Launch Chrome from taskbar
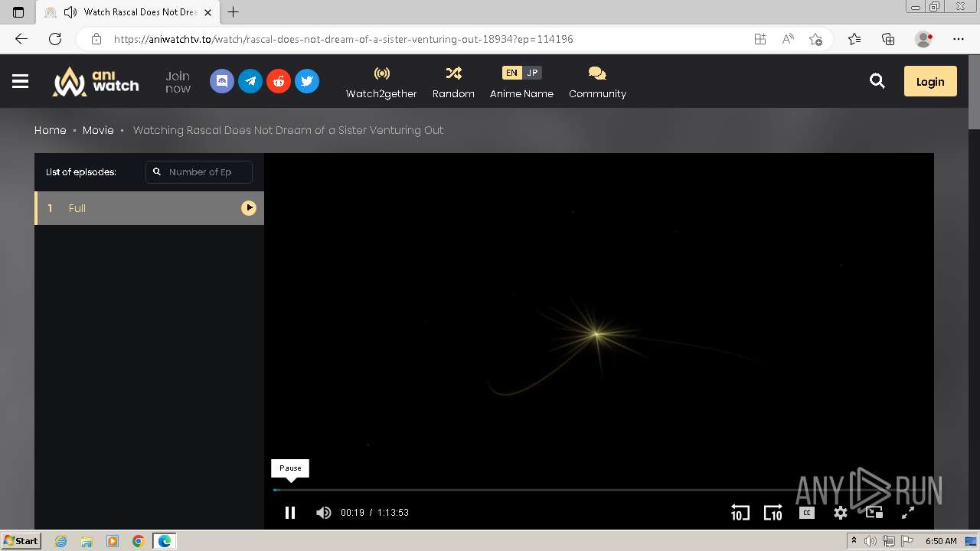980x551 pixels. 139,541
